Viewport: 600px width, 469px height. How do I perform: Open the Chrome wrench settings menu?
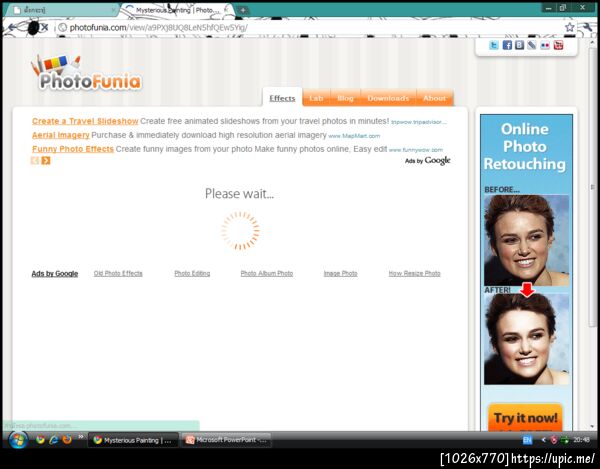587,27
